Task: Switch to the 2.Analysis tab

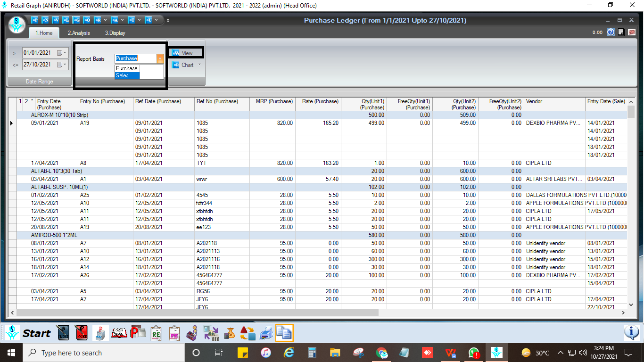Action: pyautogui.click(x=78, y=33)
